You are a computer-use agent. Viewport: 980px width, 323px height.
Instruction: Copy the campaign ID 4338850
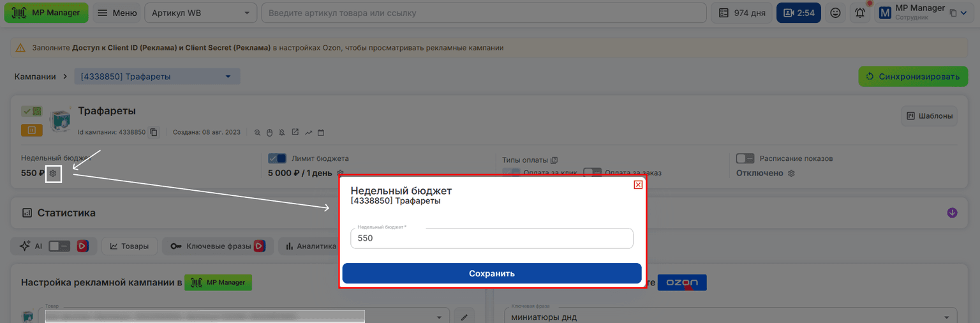154,133
